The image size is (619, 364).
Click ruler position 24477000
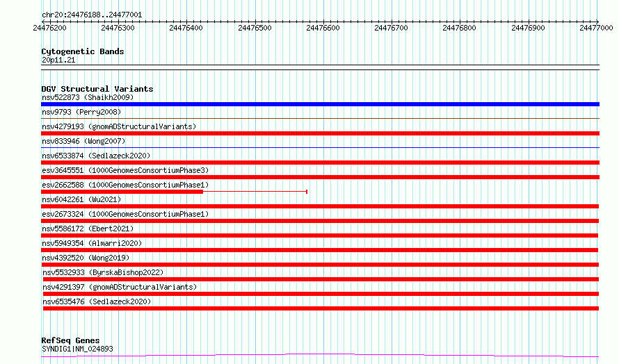597,28
